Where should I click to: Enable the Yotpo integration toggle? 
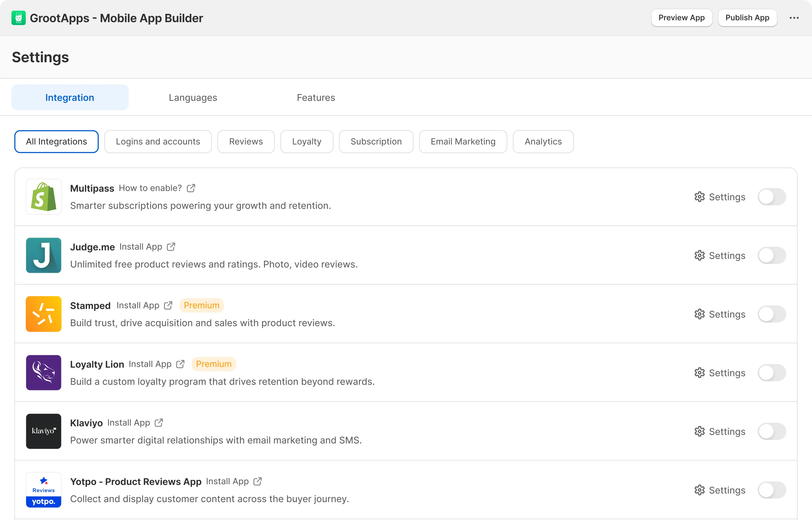click(x=771, y=490)
